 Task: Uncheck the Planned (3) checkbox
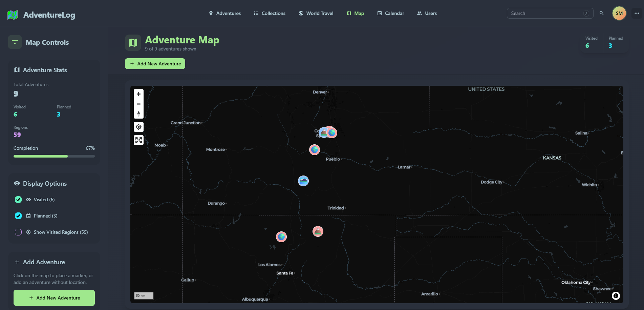18,216
